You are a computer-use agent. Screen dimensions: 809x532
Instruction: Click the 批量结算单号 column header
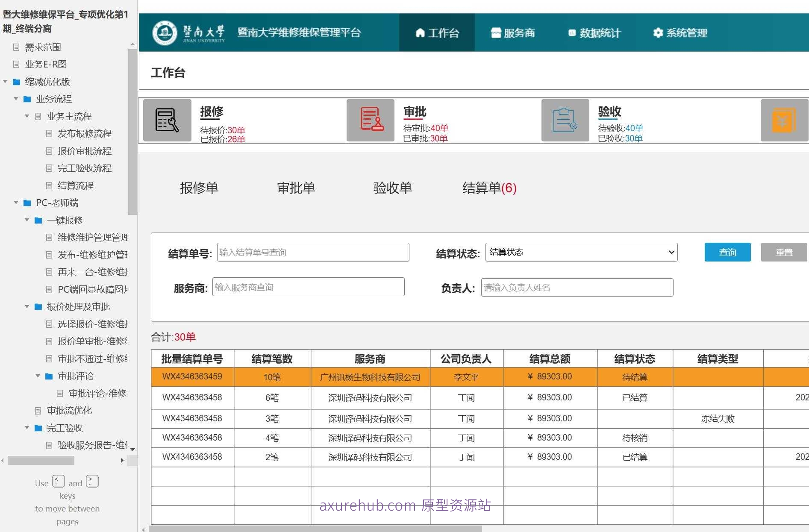click(192, 359)
